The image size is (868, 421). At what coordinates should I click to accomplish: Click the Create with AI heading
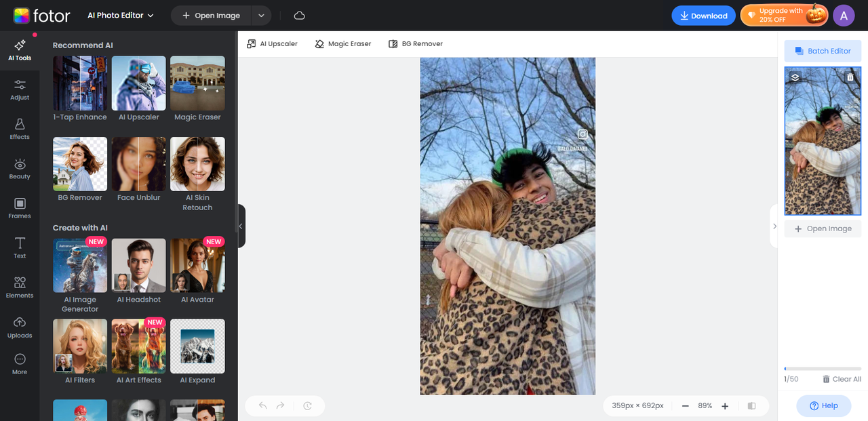[80, 228]
